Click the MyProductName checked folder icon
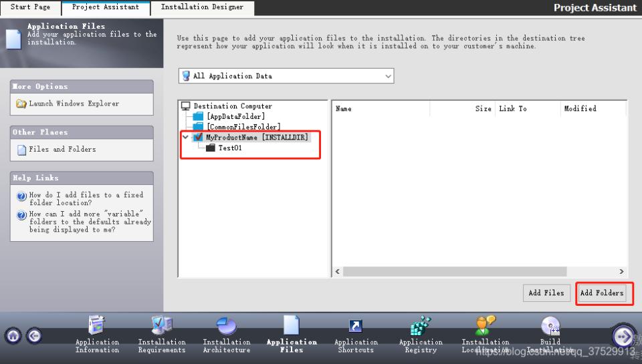 point(198,137)
